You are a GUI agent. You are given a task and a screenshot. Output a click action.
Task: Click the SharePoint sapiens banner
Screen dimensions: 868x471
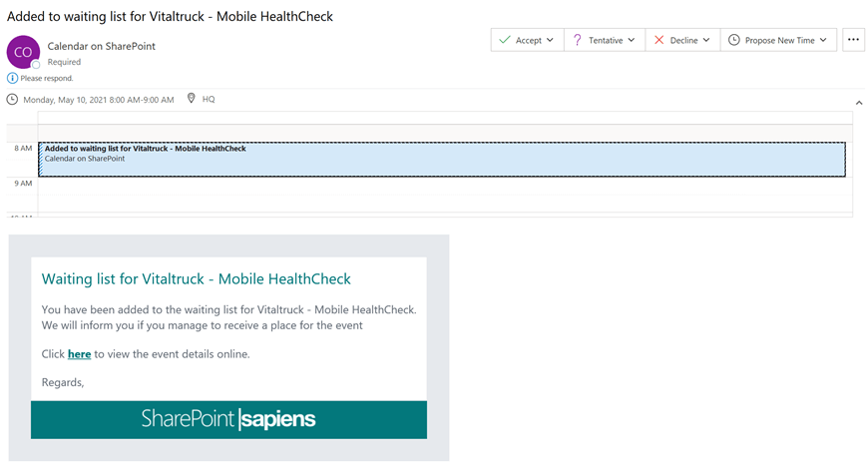[228, 419]
